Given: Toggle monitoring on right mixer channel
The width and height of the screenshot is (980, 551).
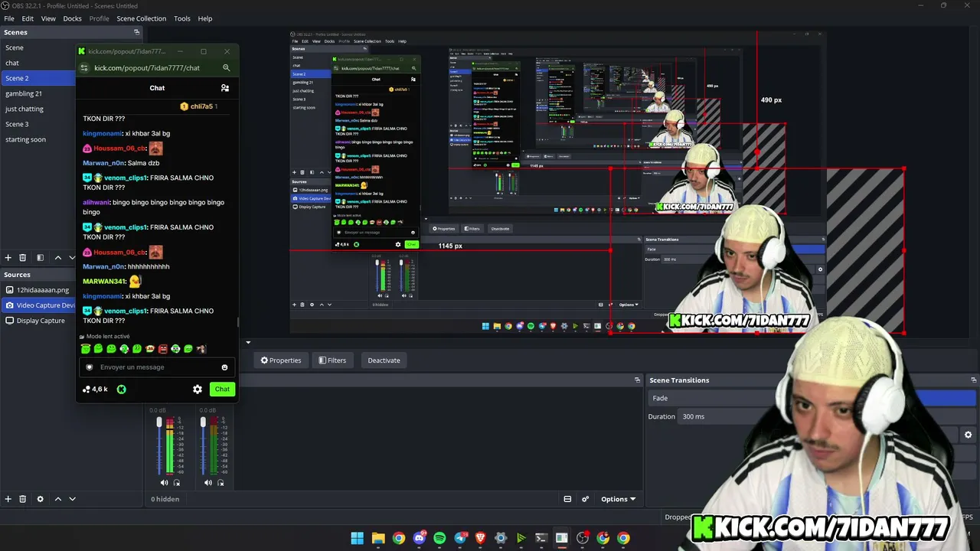Looking at the screenshot, I should (x=220, y=483).
